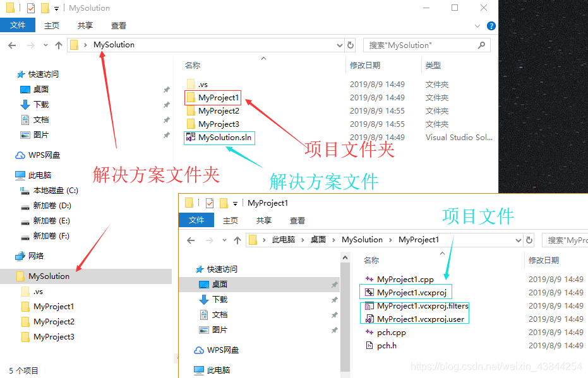Click the New Folder icon in the title bar
The height and width of the screenshot is (378, 588).
44,8
